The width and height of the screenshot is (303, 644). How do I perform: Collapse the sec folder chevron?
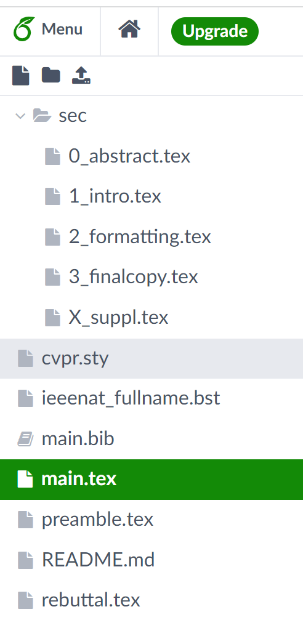[20, 116]
